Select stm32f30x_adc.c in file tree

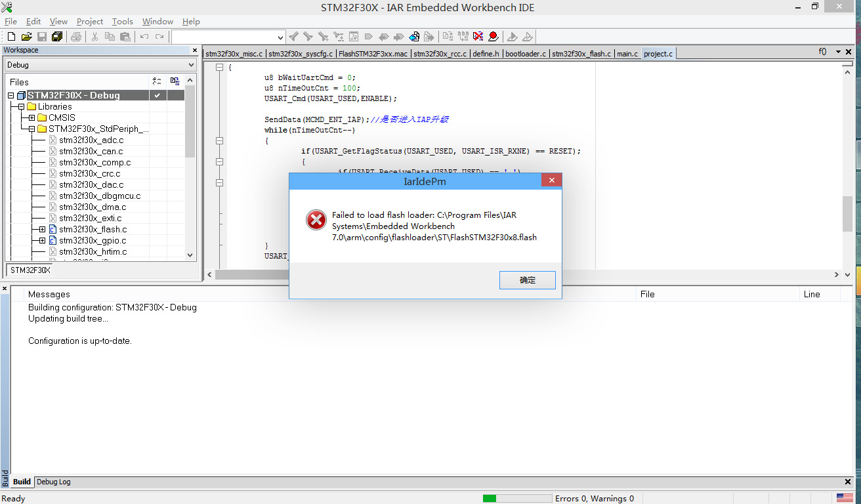click(91, 140)
